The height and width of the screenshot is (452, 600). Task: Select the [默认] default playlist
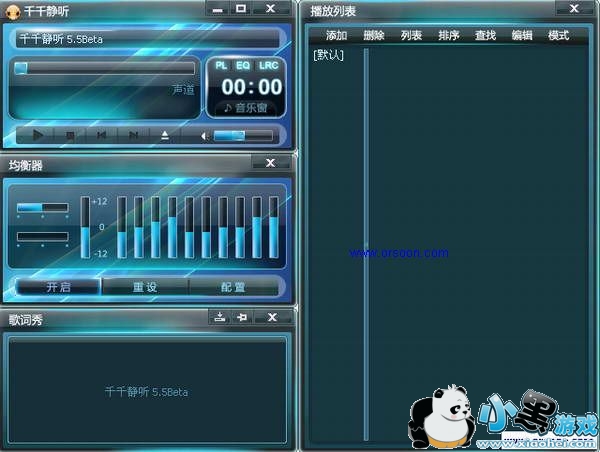tap(328, 55)
